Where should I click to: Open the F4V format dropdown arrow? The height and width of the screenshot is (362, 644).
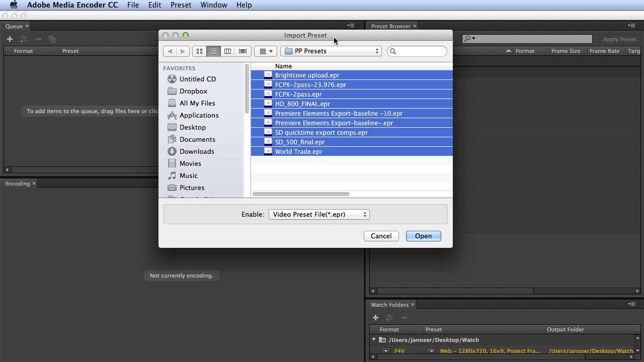click(x=385, y=351)
